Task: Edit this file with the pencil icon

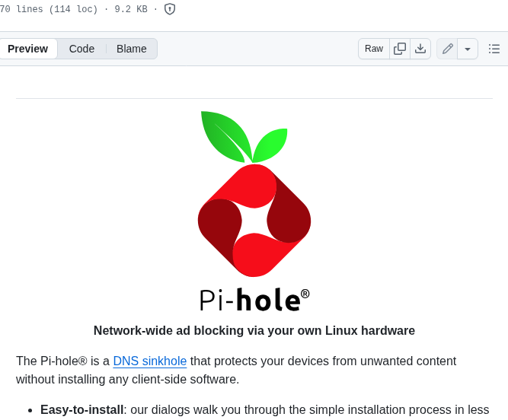Action: point(447,49)
